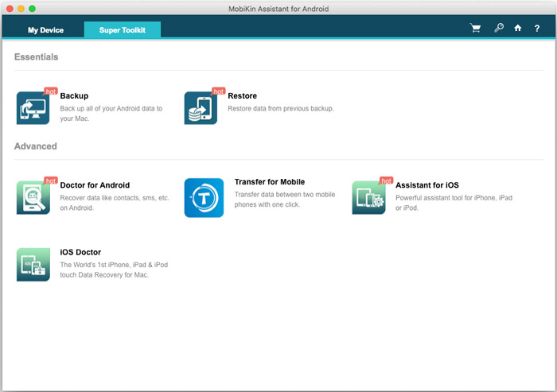Open the Doctor for Android icon
557x392 pixels.
click(x=33, y=197)
